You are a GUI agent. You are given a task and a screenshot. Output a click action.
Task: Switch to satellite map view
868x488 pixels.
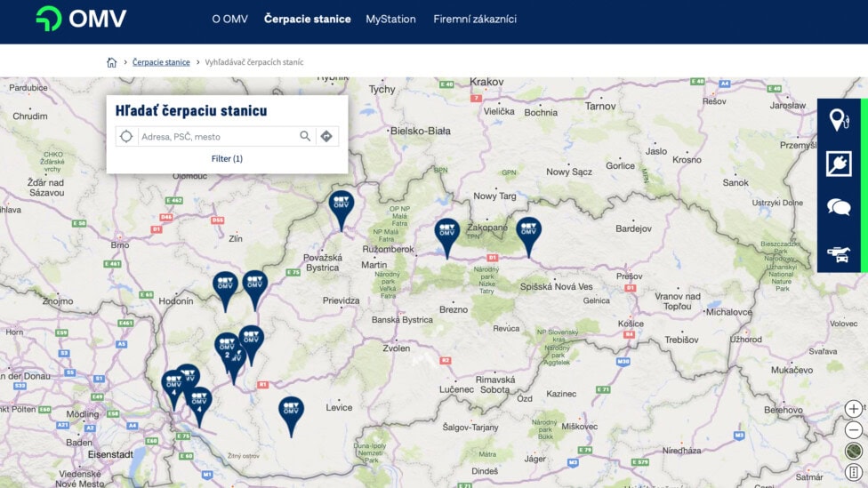point(854,451)
